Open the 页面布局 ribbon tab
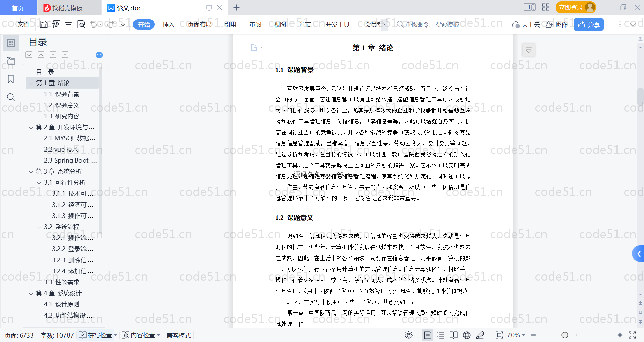 point(199,24)
